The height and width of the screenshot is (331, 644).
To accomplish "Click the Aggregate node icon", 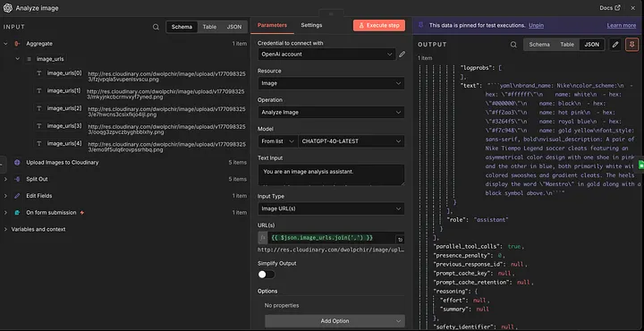I will (x=17, y=44).
